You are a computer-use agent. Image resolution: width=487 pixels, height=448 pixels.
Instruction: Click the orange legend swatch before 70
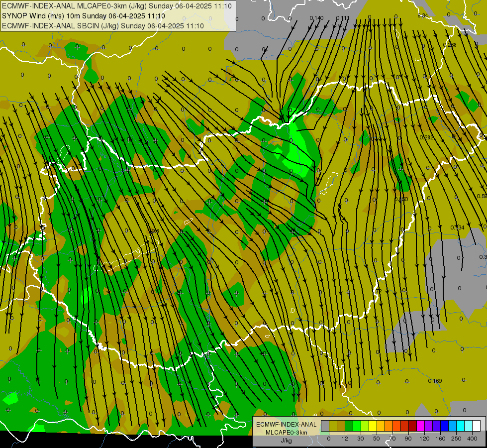(389, 426)
